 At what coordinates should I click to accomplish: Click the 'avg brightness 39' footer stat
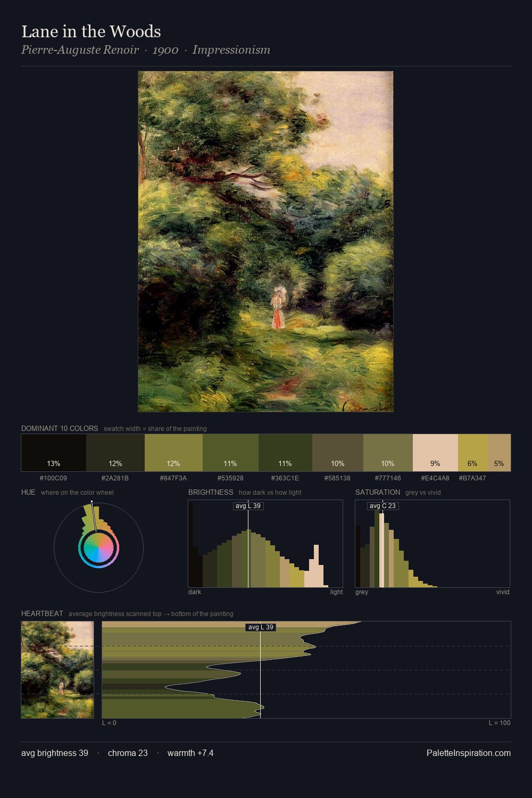pyautogui.click(x=55, y=753)
